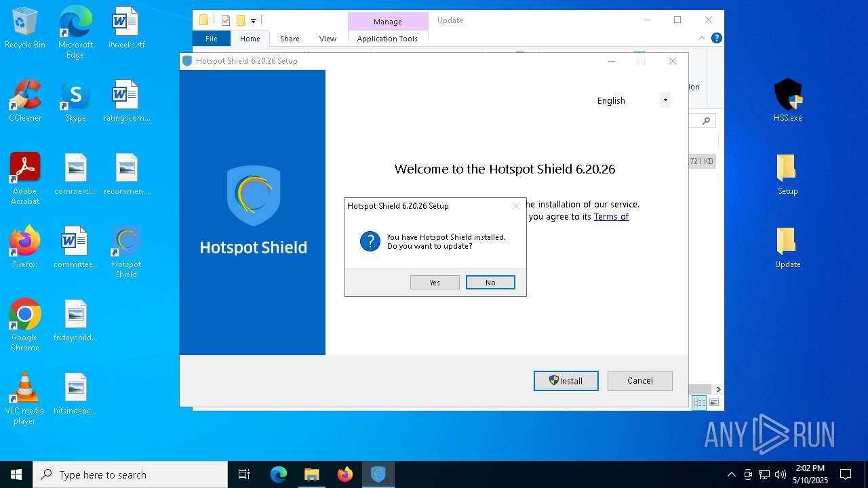Open the hitsindepe image file icon
This screenshot has height=488, width=868.
pos(75,394)
